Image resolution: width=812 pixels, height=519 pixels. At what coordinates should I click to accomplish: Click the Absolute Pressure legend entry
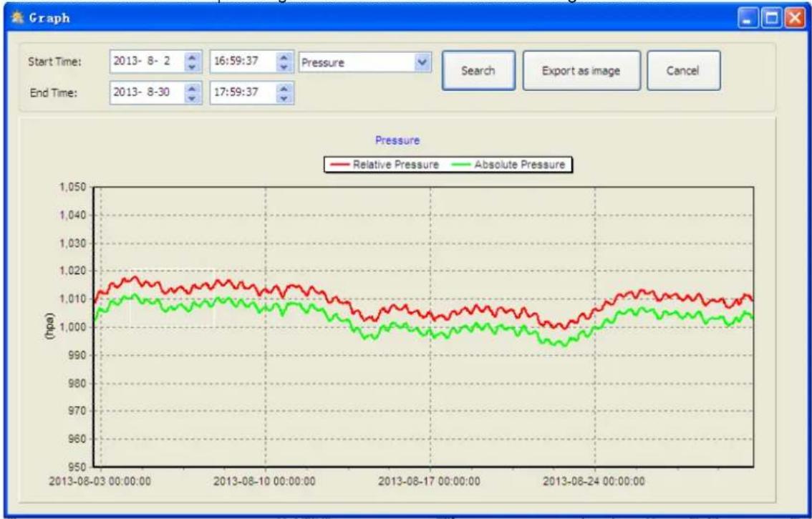coord(508,165)
